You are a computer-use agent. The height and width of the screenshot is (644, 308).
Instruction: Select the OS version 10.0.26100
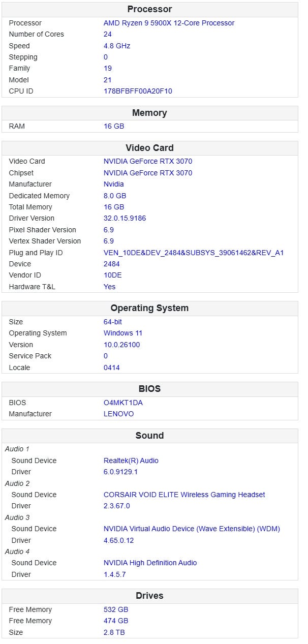click(121, 345)
